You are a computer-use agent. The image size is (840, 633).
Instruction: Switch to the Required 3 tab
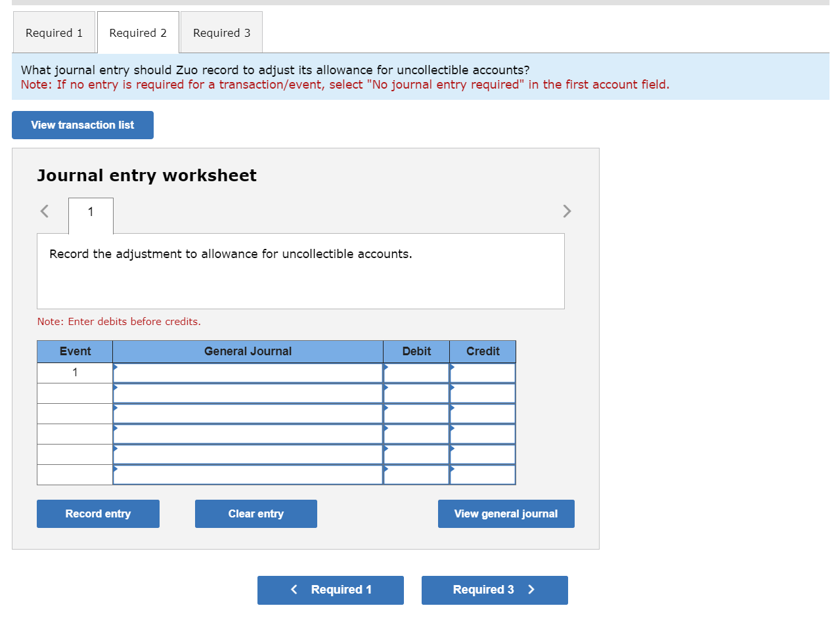tap(221, 32)
